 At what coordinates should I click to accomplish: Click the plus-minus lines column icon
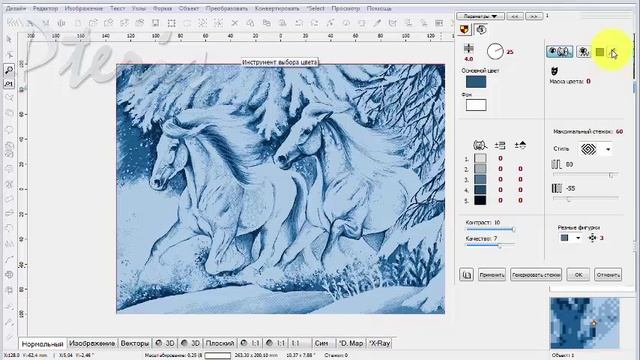click(x=500, y=145)
